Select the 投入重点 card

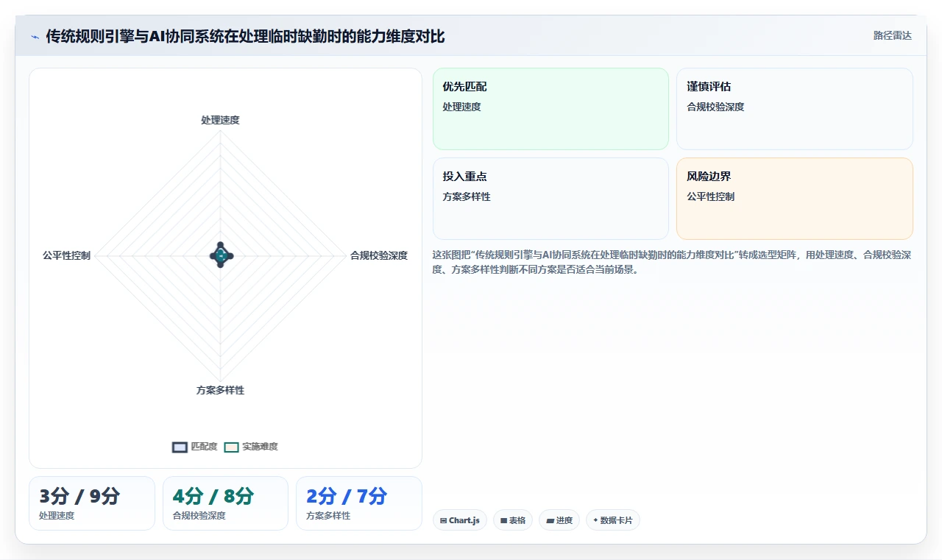tap(550, 199)
